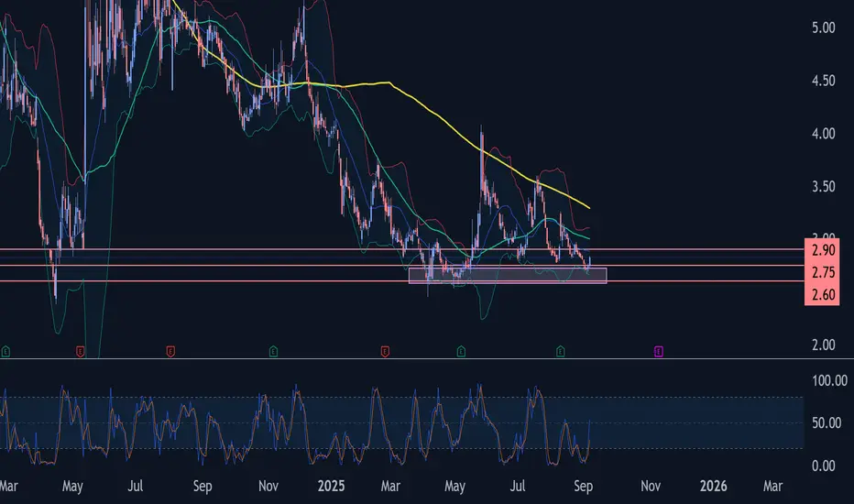Open the green earnings marker above May 2025
This screenshot has width=854, height=504.
461,352
